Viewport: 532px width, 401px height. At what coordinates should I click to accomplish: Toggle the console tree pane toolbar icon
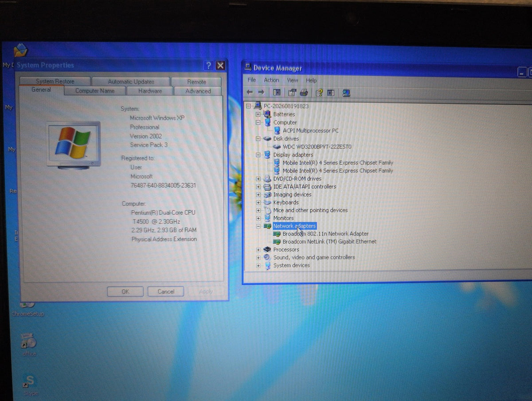(277, 92)
